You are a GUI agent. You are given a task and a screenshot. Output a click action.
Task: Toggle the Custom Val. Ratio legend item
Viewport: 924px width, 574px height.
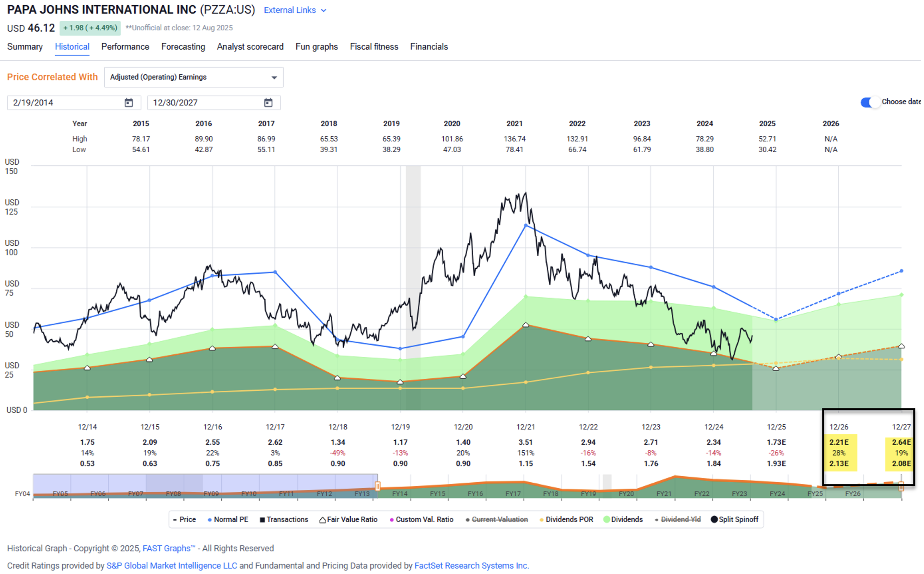[421, 519]
